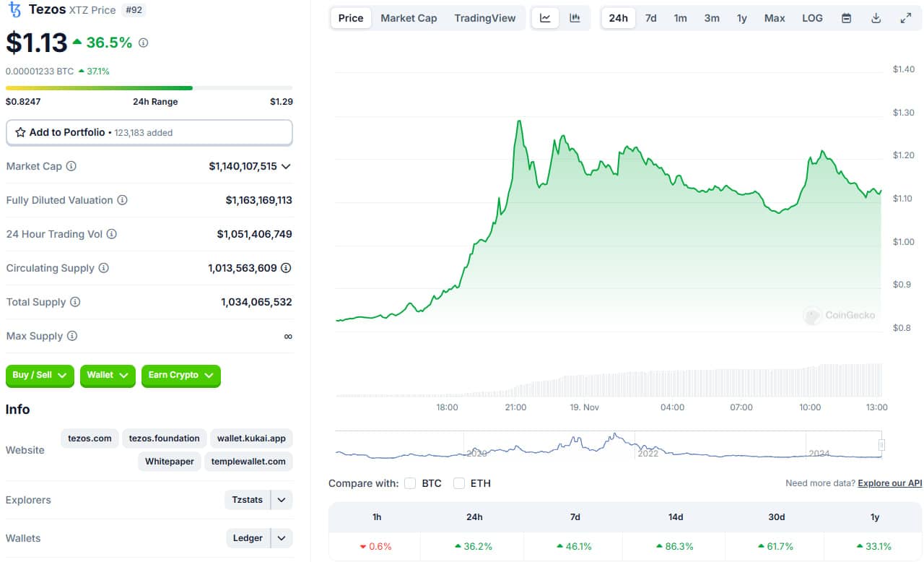Screen dimensions: 924x562
Task: Click the $1,140,107,515 market cap value
Action: tap(243, 166)
